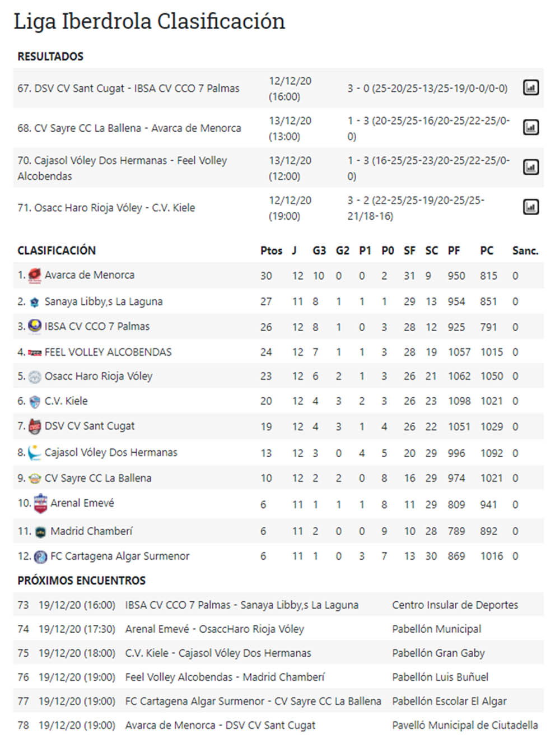The image size is (560, 738).
Task: Click the CLASIFICACIÓN section header
Action: [58, 250]
